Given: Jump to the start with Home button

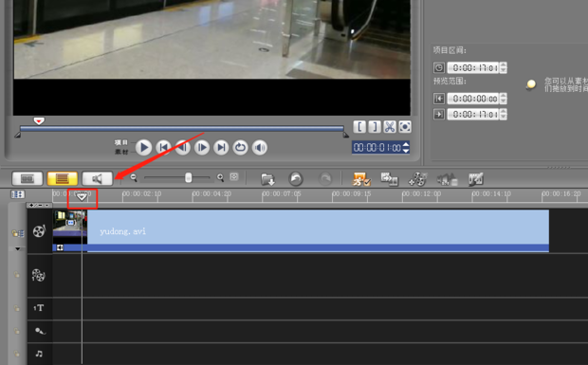Looking at the screenshot, I should 163,147.
